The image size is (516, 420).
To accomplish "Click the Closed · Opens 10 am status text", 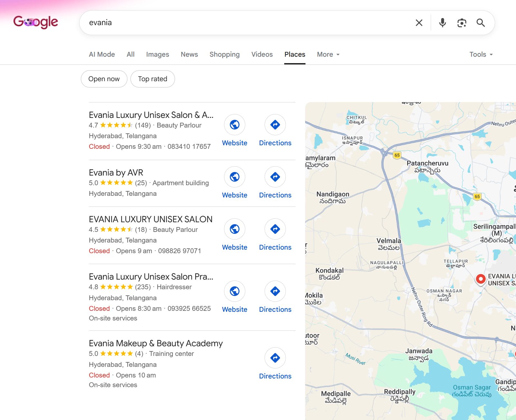I will coord(122,375).
